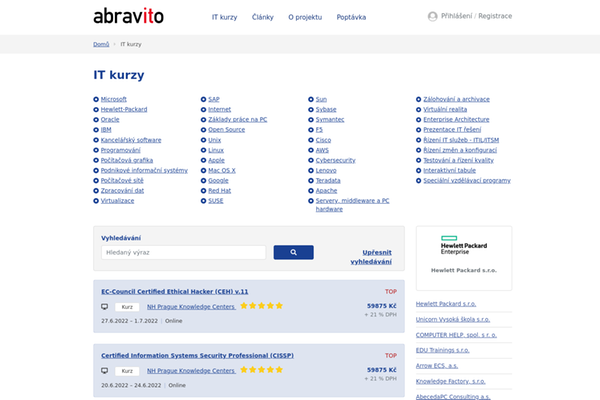Click the abravito logo
Image resolution: width=600 pixels, height=400 pixels.
tap(128, 16)
